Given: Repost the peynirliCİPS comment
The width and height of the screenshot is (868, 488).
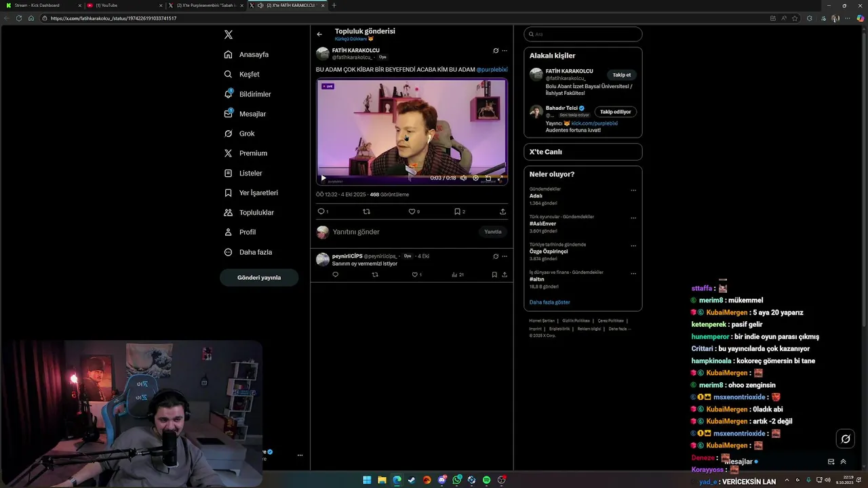Looking at the screenshot, I should click(x=375, y=274).
